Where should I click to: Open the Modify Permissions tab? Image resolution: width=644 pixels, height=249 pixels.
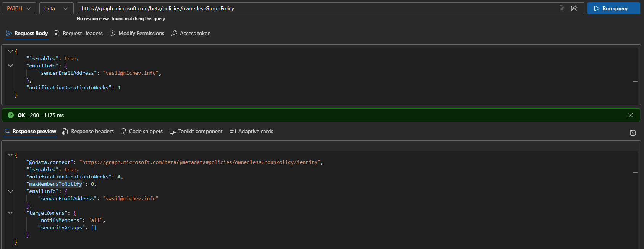pyautogui.click(x=137, y=34)
